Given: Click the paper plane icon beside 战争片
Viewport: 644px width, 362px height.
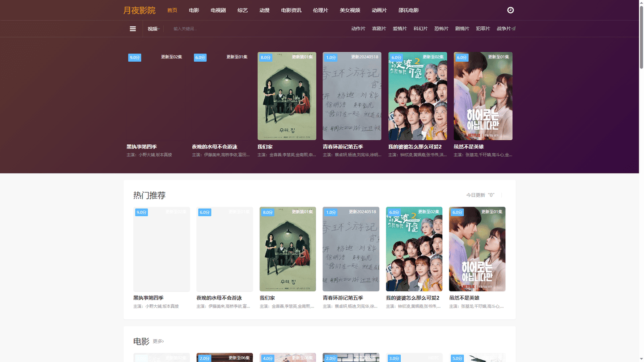Looking at the screenshot, I should [x=514, y=29].
